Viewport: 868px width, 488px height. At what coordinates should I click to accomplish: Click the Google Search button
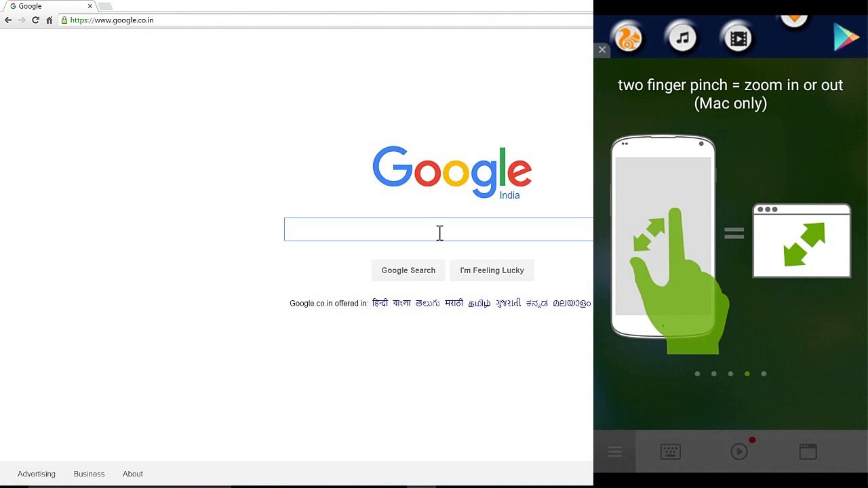click(x=408, y=270)
